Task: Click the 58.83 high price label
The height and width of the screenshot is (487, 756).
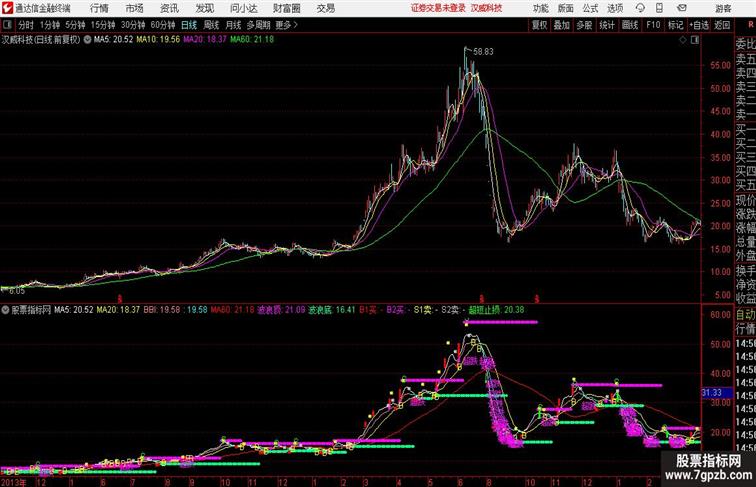Action: (x=483, y=52)
